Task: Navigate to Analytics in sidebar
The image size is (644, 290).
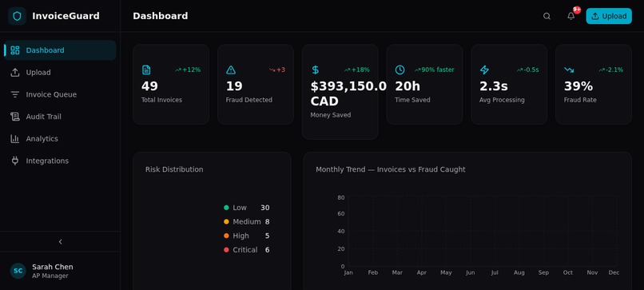Action: (x=60, y=139)
